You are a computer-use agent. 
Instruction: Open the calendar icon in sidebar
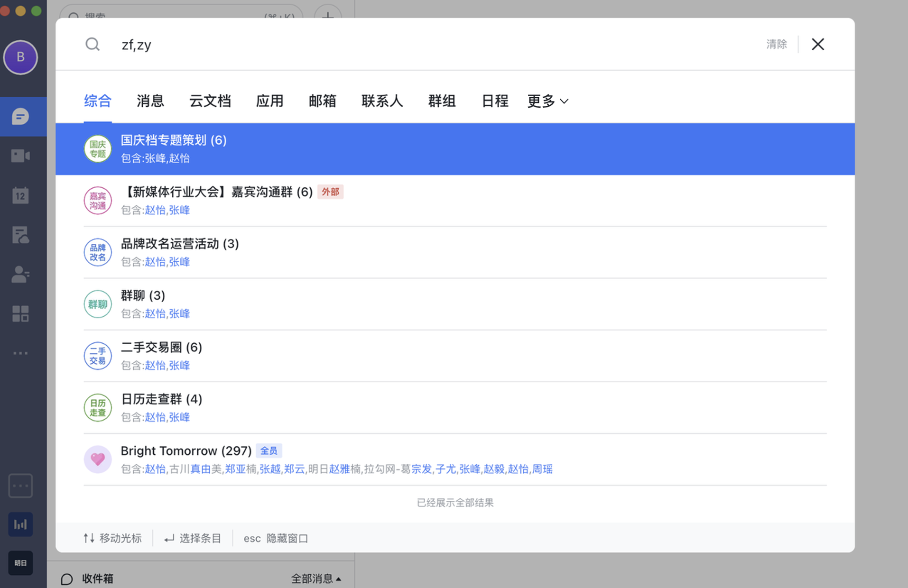coord(20,195)
